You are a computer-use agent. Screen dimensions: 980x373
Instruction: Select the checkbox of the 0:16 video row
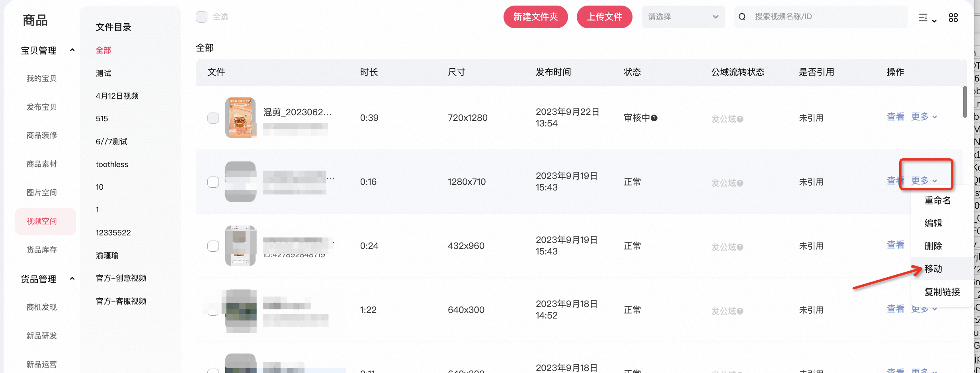213,182
